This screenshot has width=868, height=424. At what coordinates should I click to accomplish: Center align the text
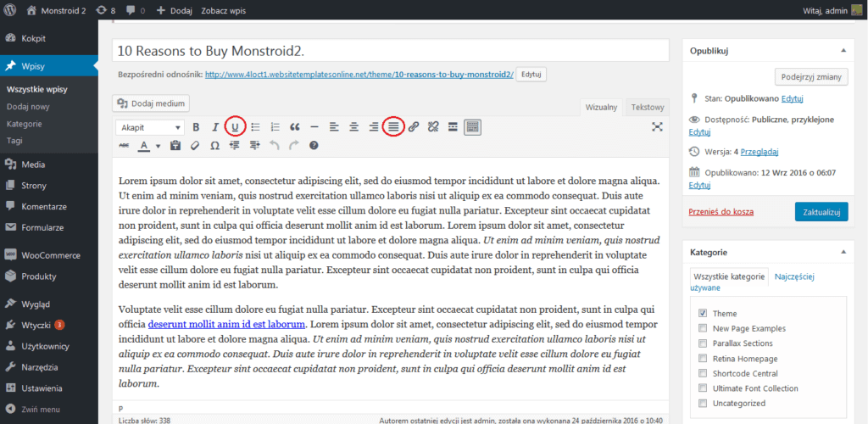[353, 127]
